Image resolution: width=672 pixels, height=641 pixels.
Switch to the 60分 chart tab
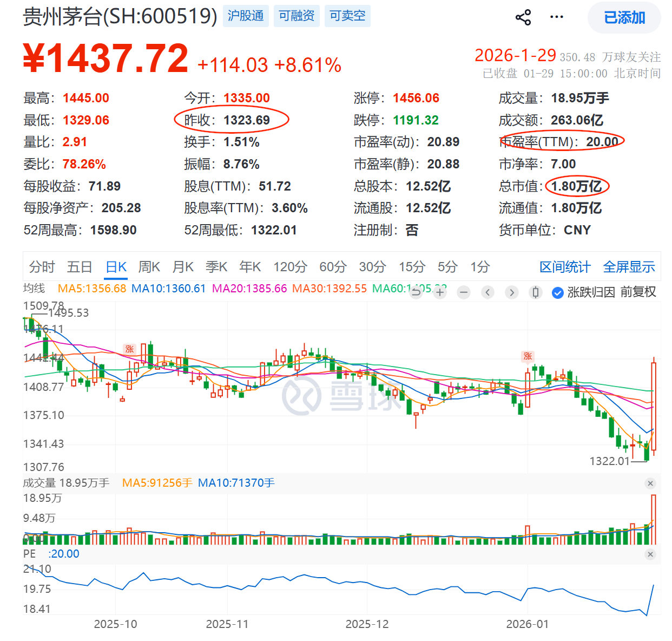tap(333, 267)
